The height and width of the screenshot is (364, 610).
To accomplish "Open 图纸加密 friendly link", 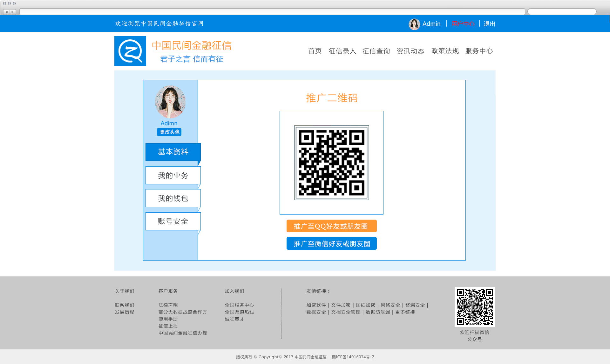I will point(365,305).
